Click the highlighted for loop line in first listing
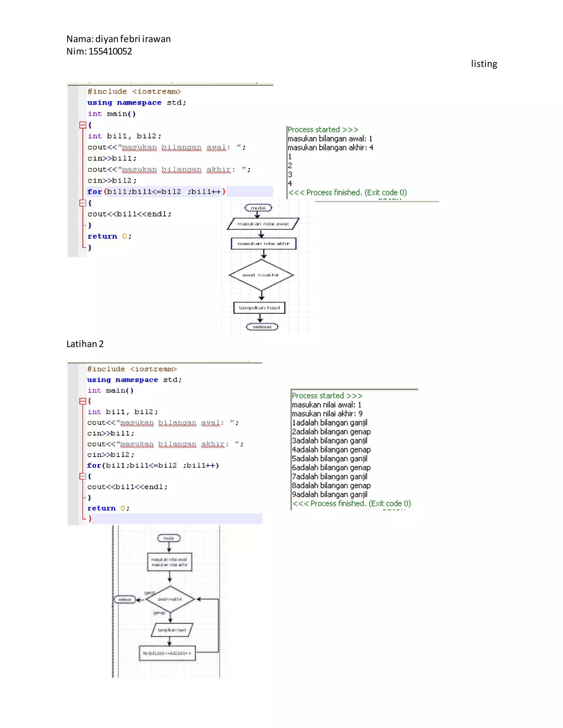The width and height of the screenshot is (563, 728). (156, 192)
